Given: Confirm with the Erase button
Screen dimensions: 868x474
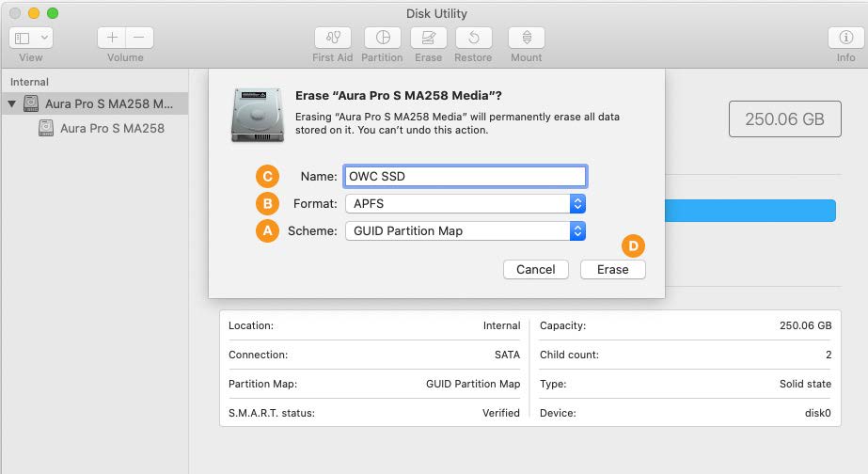Looking at the screenshot, I should 612,269.
